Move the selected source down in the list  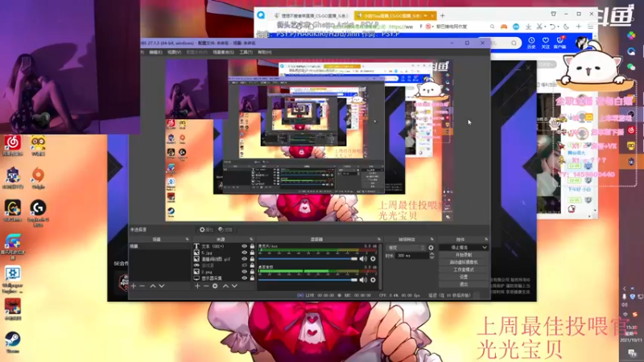point(234,286)
